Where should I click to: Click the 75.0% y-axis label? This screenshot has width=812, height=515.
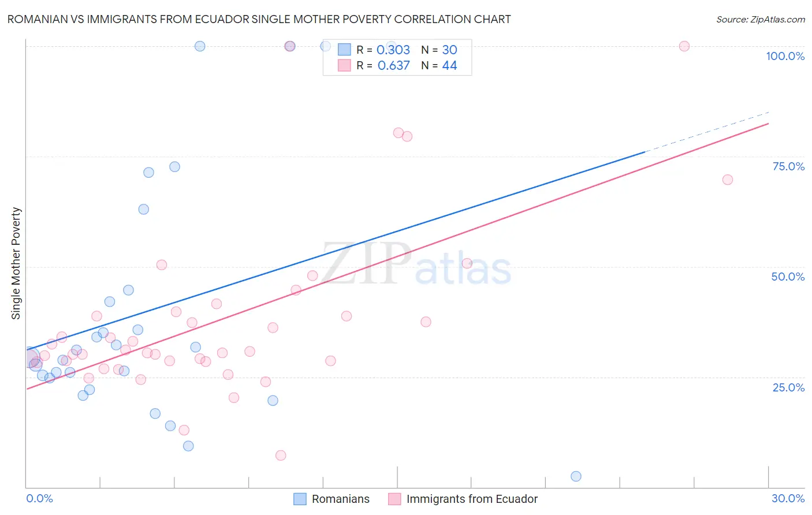788,166
